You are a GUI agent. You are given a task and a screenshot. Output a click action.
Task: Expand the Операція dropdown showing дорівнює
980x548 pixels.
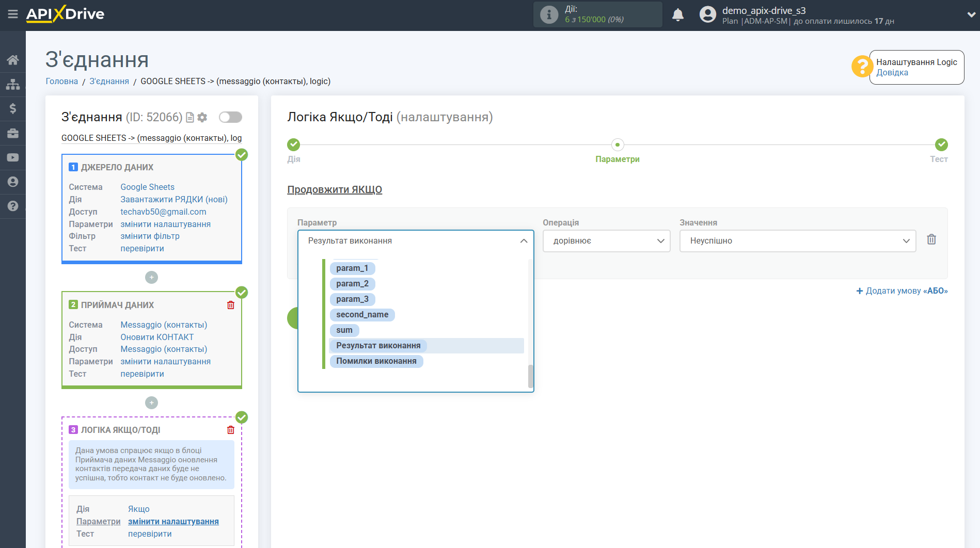[x=606, y=241]
